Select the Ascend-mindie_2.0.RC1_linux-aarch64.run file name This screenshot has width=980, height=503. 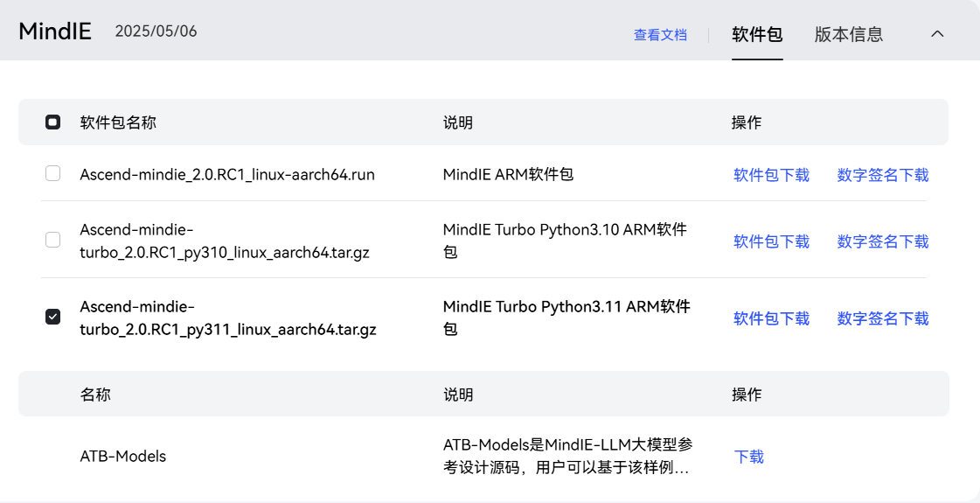[227, 175]
